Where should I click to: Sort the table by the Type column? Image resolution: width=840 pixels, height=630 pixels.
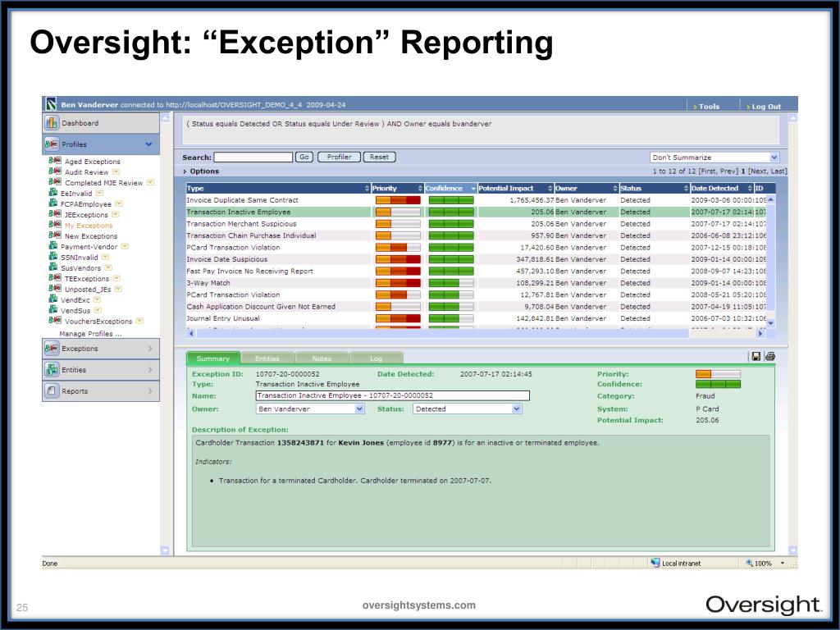pyautogui.click(x=277, y=188)
